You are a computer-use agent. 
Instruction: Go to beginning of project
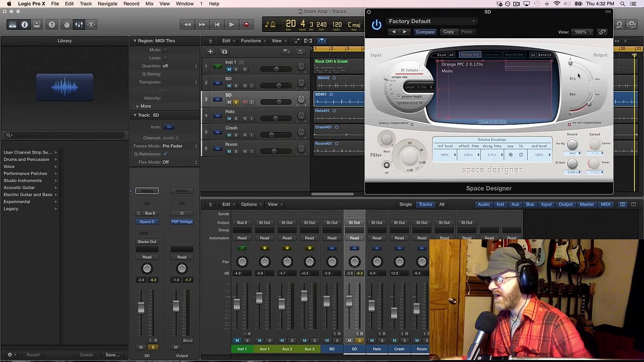pyautogui.click(x=217, y=25)
